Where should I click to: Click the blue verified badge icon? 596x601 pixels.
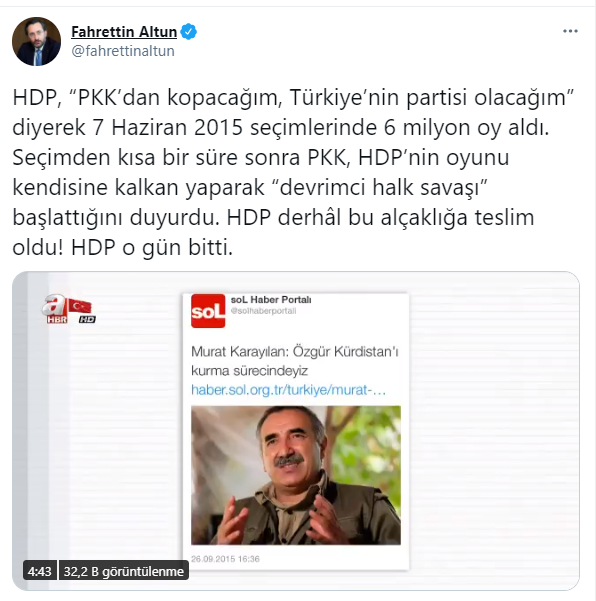click(x=189, y=32)
